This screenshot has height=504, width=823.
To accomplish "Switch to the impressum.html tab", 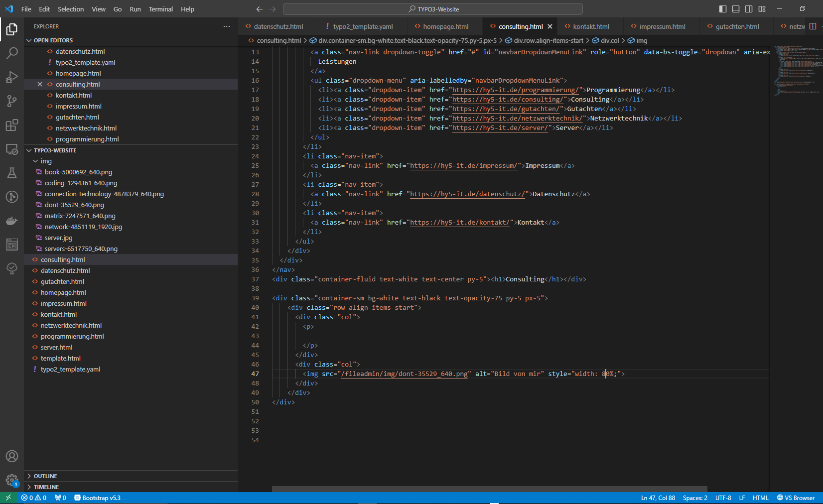I will coord(662,26).
